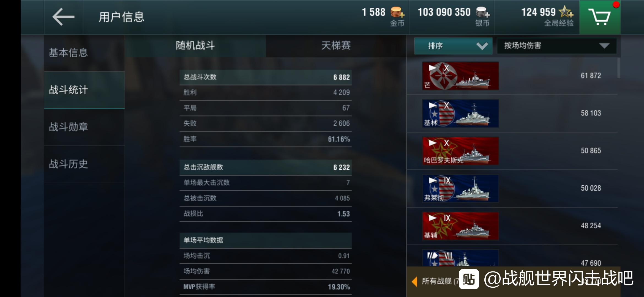Add gold coins with plus icon

[x=397, y=12]
